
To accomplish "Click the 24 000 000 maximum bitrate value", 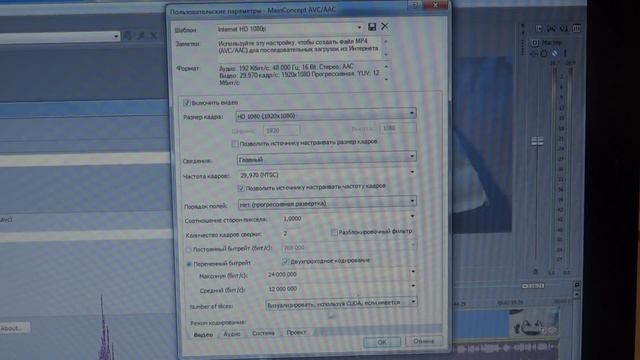I will 282,275.
